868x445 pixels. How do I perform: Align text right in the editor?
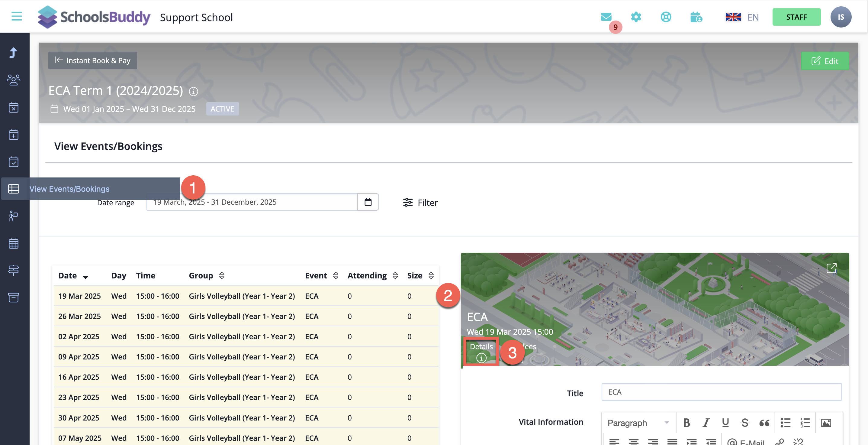tap(653, 442)
